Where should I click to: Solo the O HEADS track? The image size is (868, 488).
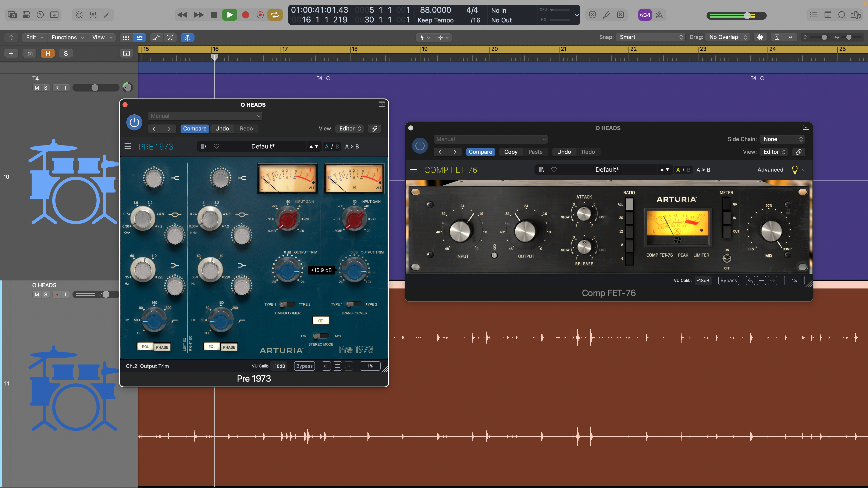pos(46,294)
